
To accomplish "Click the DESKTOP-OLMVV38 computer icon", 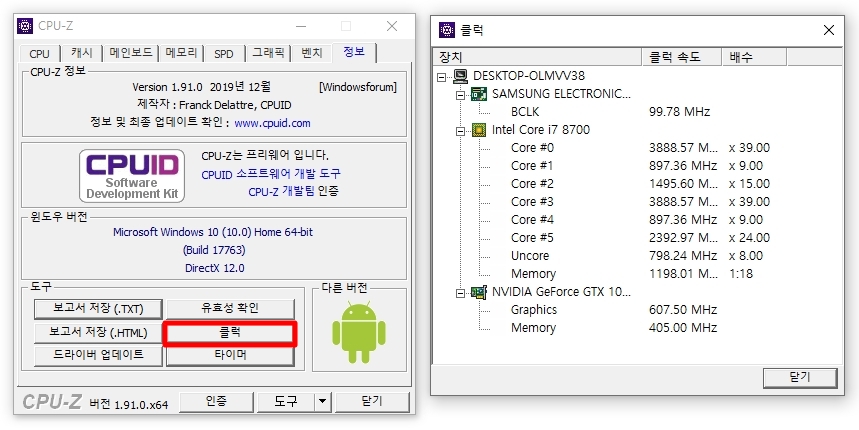I will coord(461,76).
